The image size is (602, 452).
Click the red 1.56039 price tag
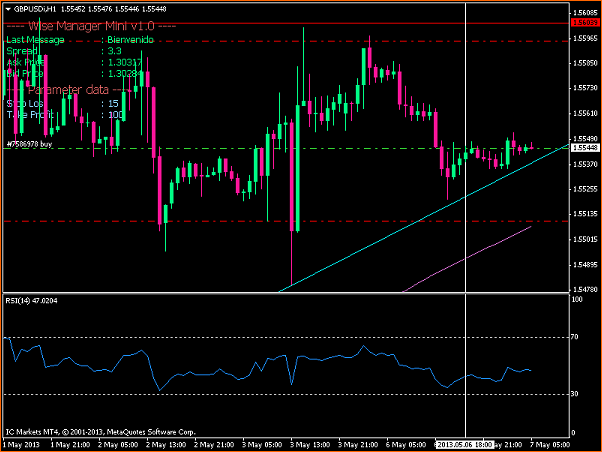(585, 23)
